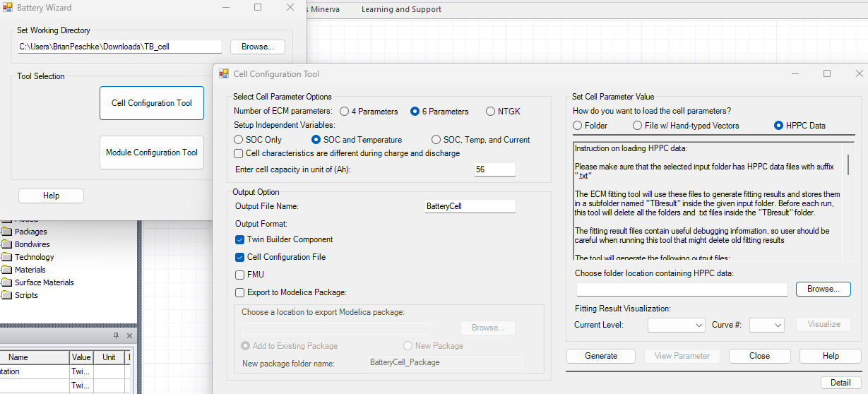Open the Learning and Support menu
Screen dimensions: 868x394
pos(401,9)
